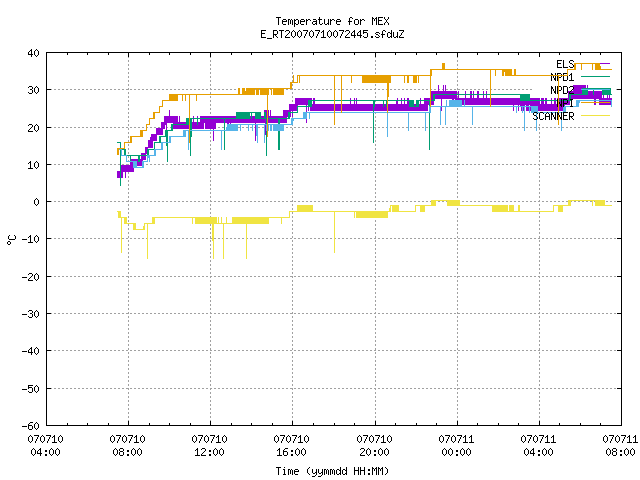Click the ELS legend label
The image size is (640, 480).
(x=565, y=64)
